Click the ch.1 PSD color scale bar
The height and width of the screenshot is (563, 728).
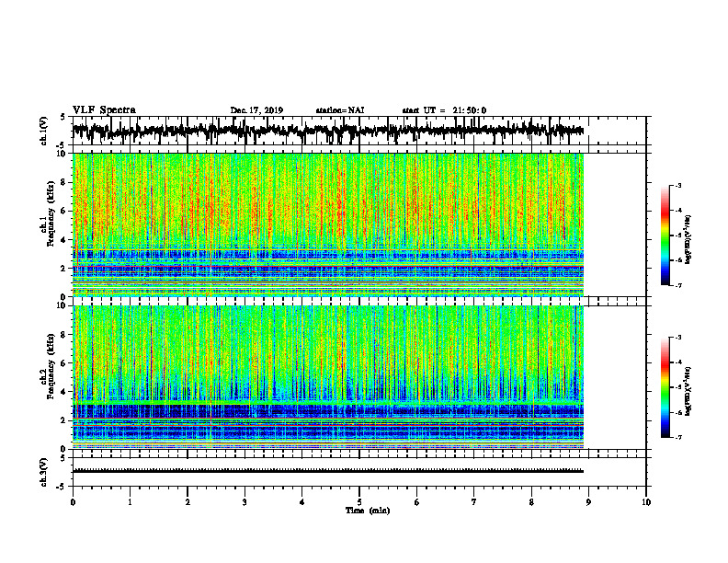point(665,236)
